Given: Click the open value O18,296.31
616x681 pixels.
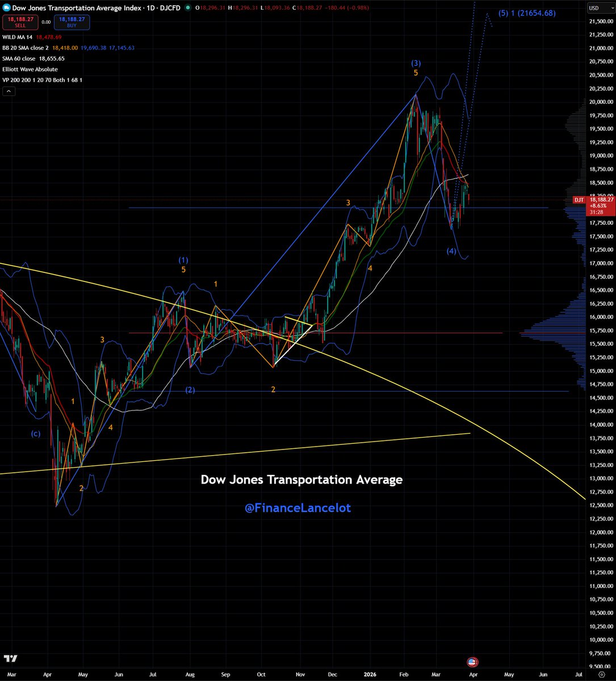Looking at the screenshot, I should (209, 9).
